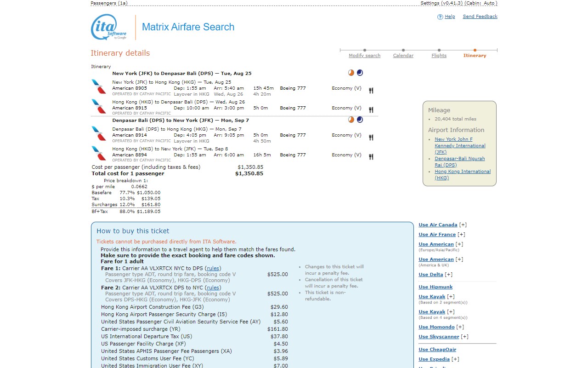The width and height of the screenshot is (588, 368).
Task: Click the American Airlines logo beside flight 8915
Action: [x=99, y=106]
